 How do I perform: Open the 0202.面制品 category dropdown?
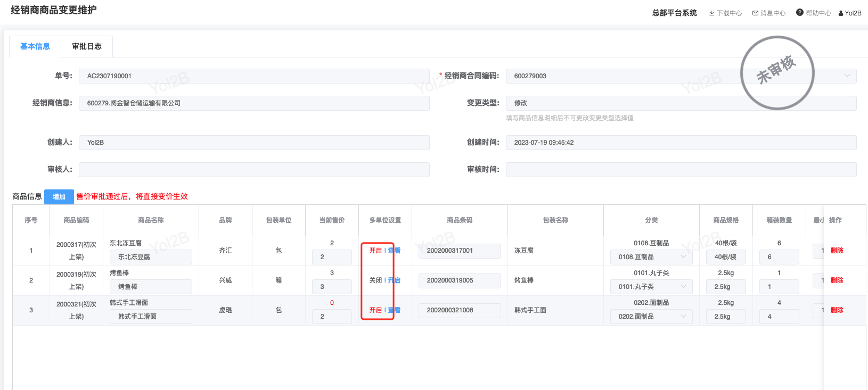click(651, 317)
